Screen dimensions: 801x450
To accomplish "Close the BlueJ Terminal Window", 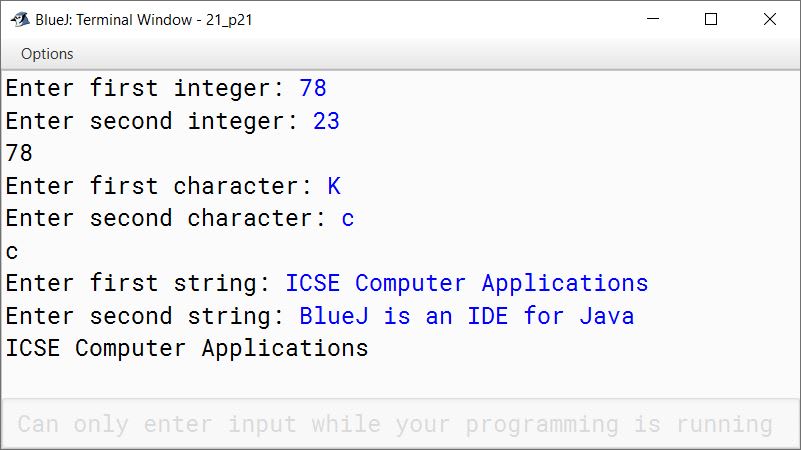I will click(x=769, y=19).
